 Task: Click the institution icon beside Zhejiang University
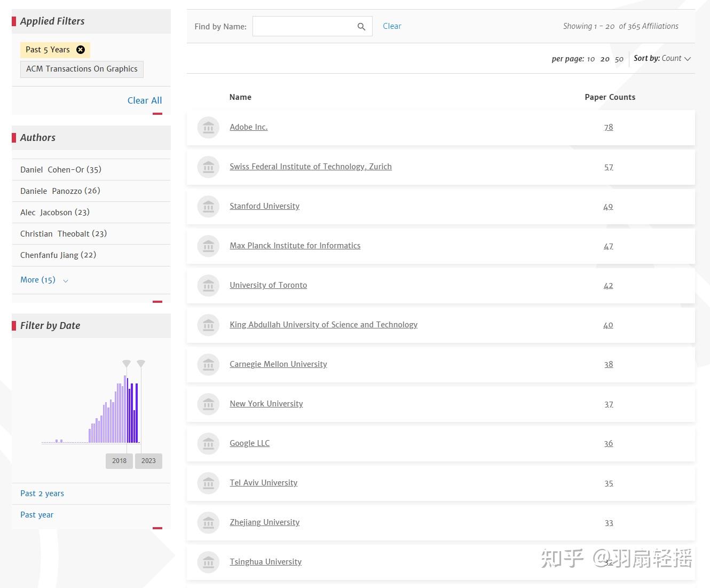click(x=208, y=523)
